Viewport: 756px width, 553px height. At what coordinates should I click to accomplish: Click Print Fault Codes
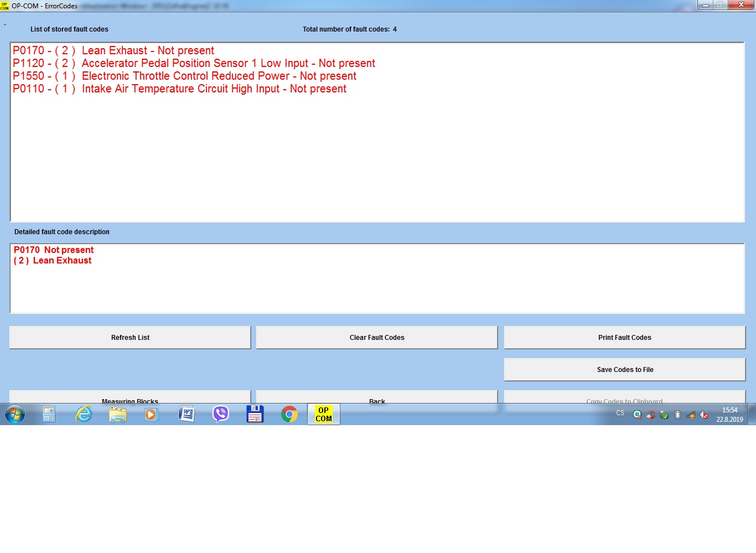(624, 337)
